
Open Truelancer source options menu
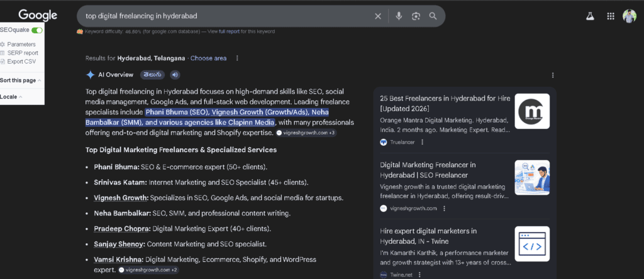[422, 142]
